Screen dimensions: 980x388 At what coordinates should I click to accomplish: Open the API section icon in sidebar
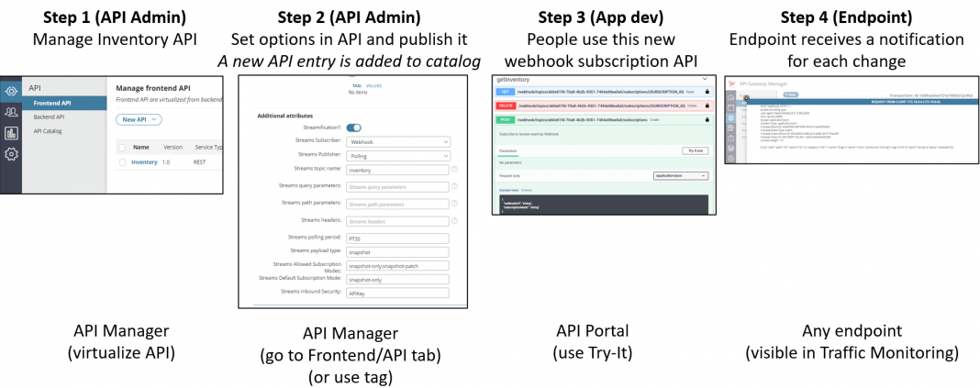pyautogui.click(x=11, y=91)
